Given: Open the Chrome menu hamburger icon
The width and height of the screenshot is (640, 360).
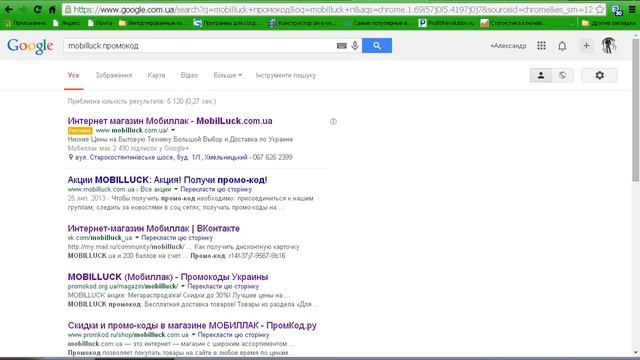Looking at the screenshot, I should [632, 9].
